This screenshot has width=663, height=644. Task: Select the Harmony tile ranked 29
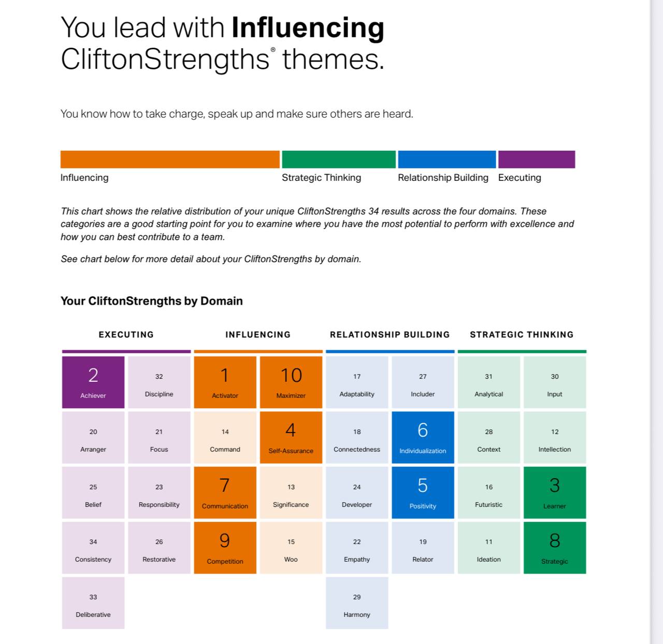click(357, 603)
